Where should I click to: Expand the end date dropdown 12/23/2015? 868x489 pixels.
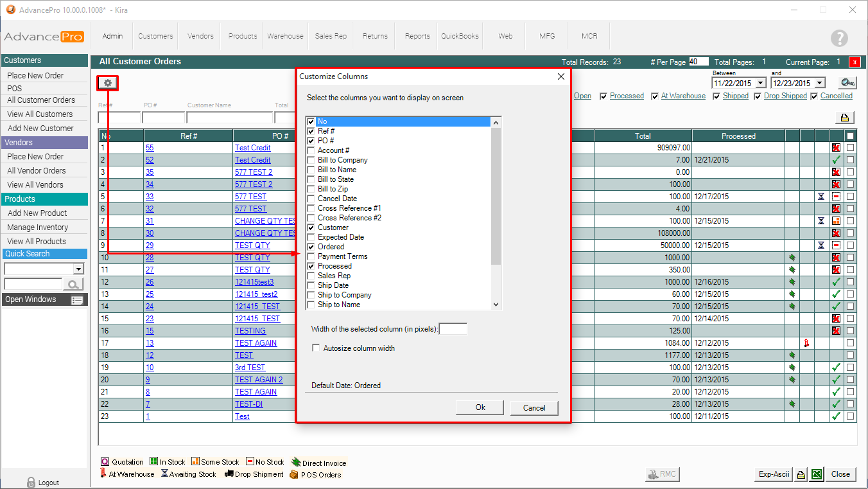pyautogui.click(x=819, y=84)
